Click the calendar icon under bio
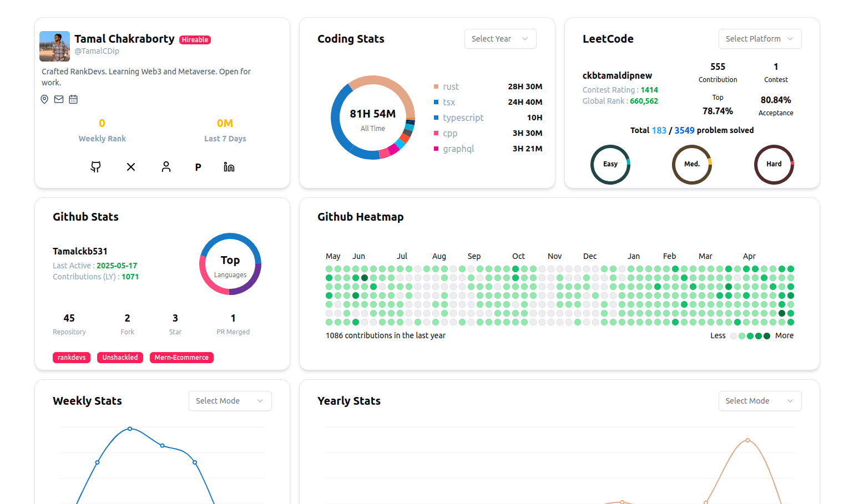 pyautogui.click(x=73, y=99)
